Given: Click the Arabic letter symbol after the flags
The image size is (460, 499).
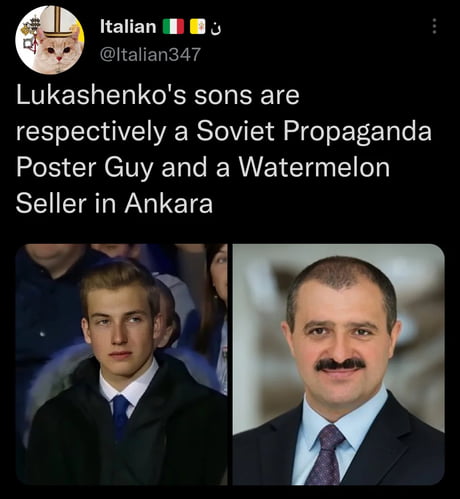Looking at the screenshot, I should [x=216, y=29].
